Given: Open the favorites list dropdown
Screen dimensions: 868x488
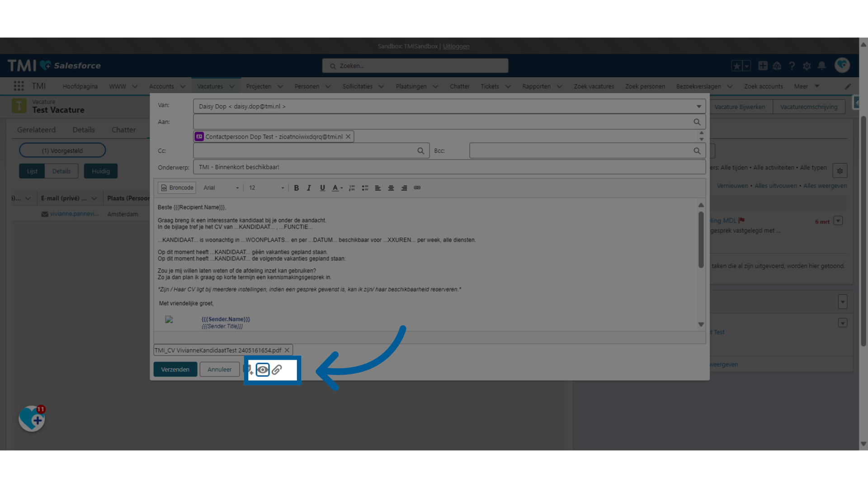Looking at the screenshot, I should [746, 66].
